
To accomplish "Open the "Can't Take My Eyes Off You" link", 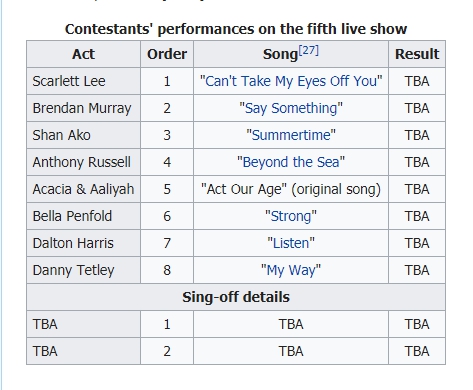I will tap(291, 81).
